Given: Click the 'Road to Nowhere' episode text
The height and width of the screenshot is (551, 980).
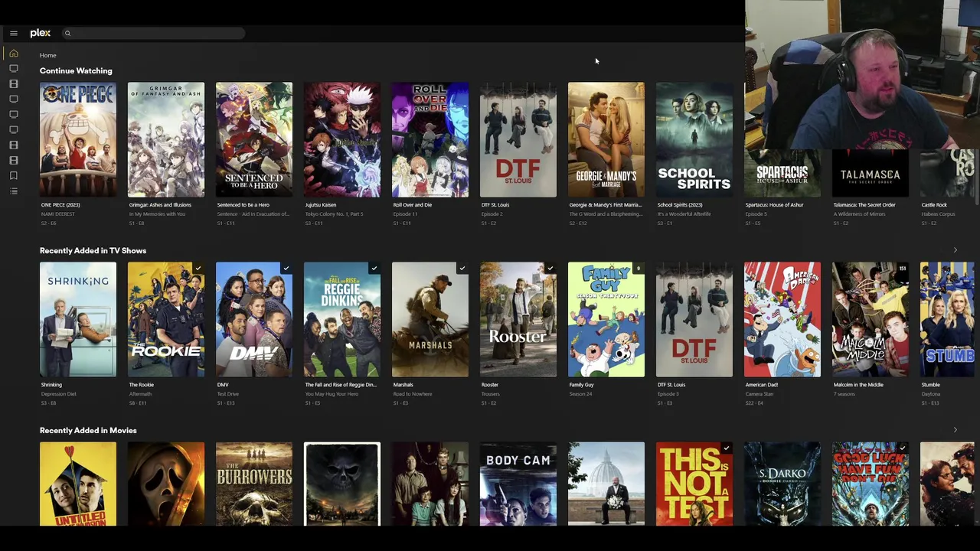Looking at the screenshot, I should [413, 394].
